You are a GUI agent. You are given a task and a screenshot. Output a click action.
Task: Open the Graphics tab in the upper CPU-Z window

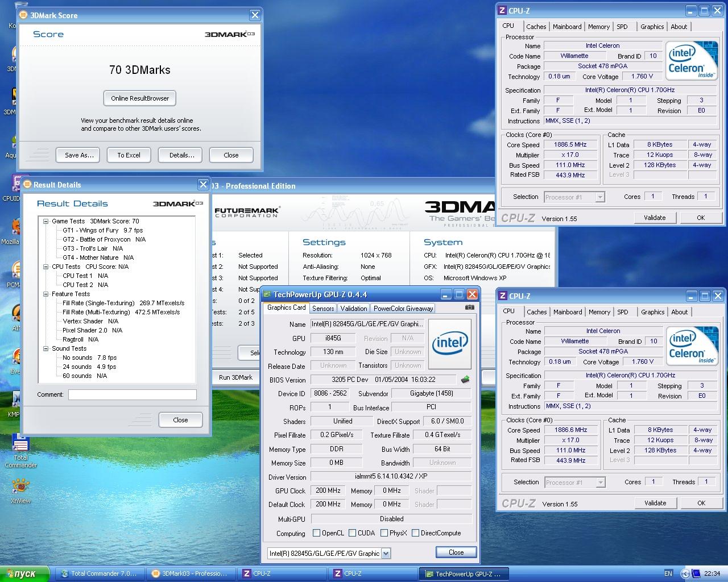[x=652, y=27]
